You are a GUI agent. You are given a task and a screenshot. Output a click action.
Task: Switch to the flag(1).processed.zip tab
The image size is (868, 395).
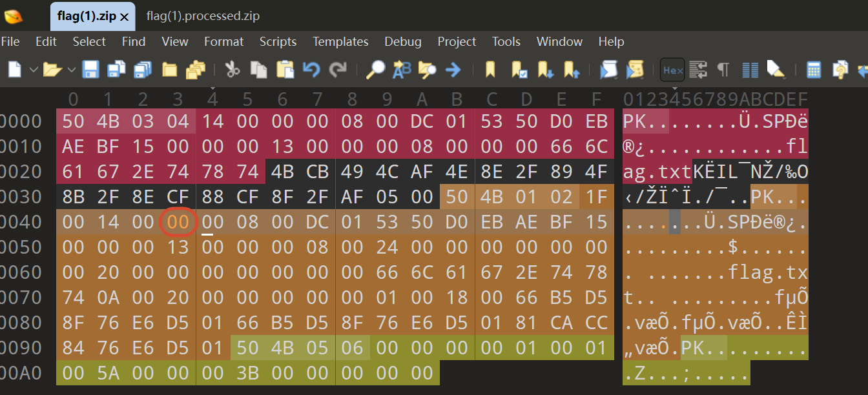203,16
